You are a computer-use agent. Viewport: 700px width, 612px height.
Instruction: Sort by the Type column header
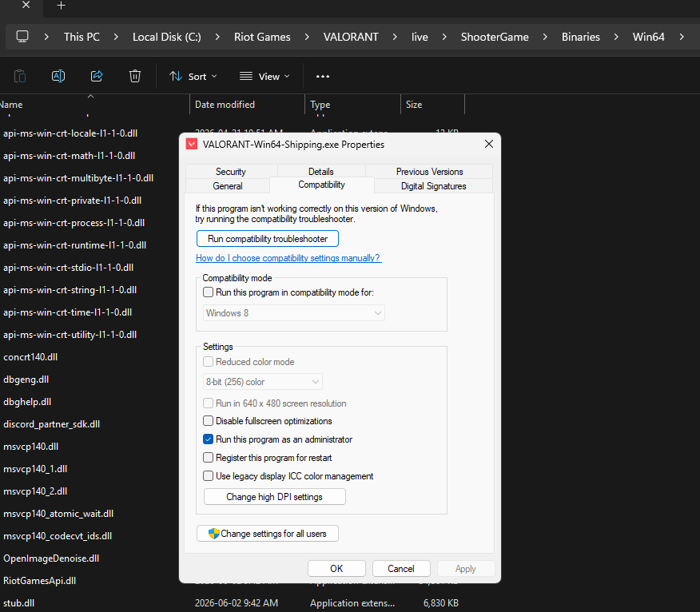pos(352,105)
